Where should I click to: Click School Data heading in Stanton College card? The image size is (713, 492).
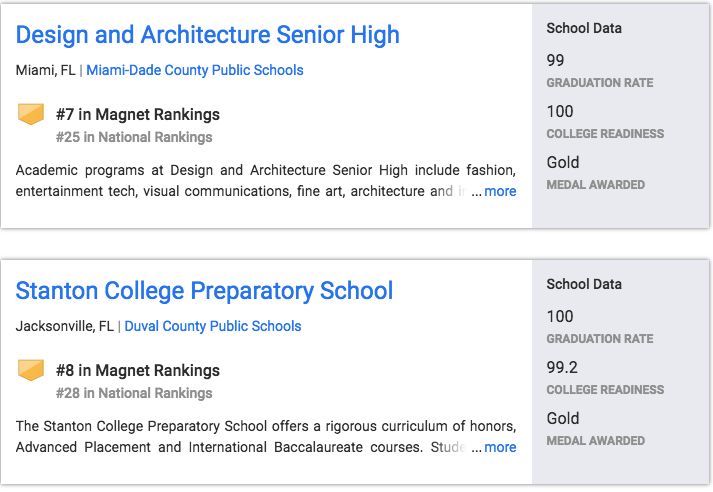coord(584,284)
